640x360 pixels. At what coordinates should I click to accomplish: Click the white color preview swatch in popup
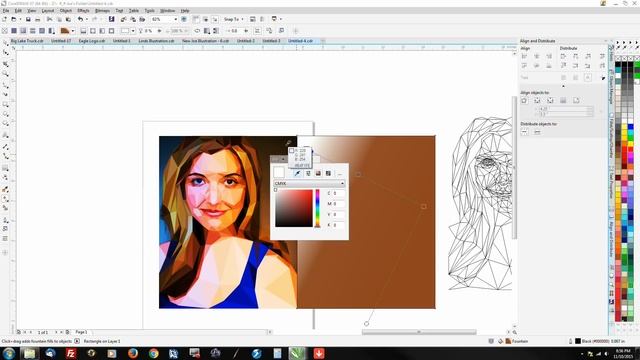(279, 172)
